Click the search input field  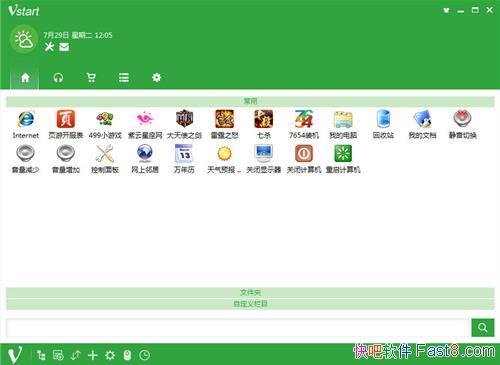point(237,327)
